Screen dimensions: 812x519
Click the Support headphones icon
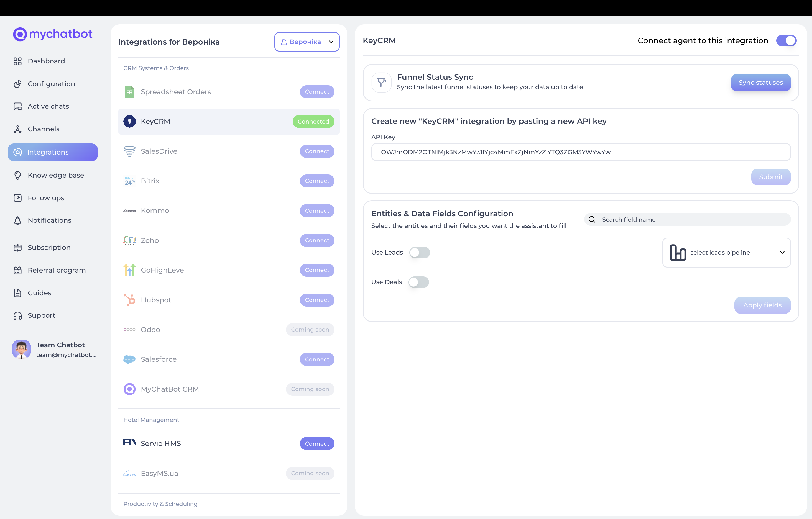click(17, 315)
